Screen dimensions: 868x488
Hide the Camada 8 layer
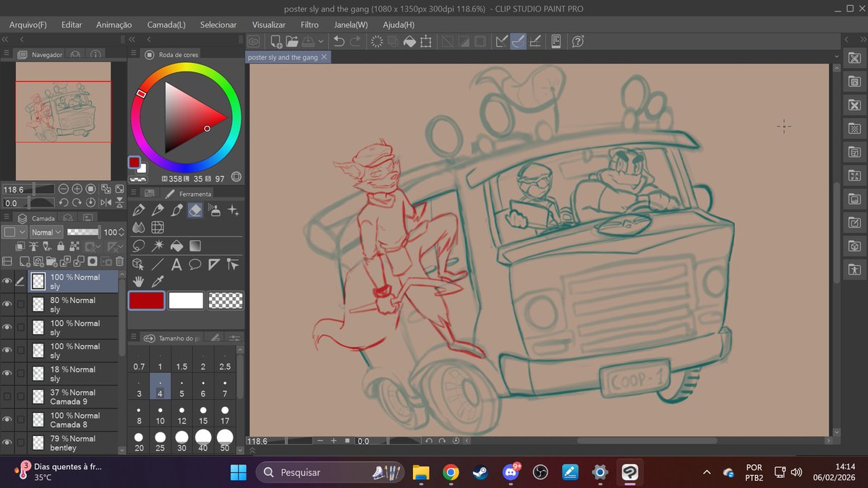point(7,420)
